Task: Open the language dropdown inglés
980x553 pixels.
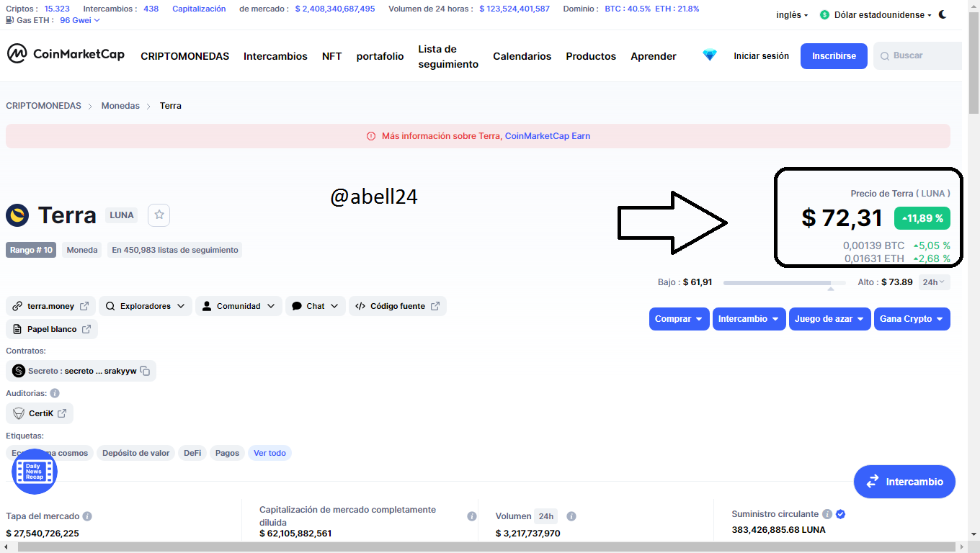Action: pos(792,14)
